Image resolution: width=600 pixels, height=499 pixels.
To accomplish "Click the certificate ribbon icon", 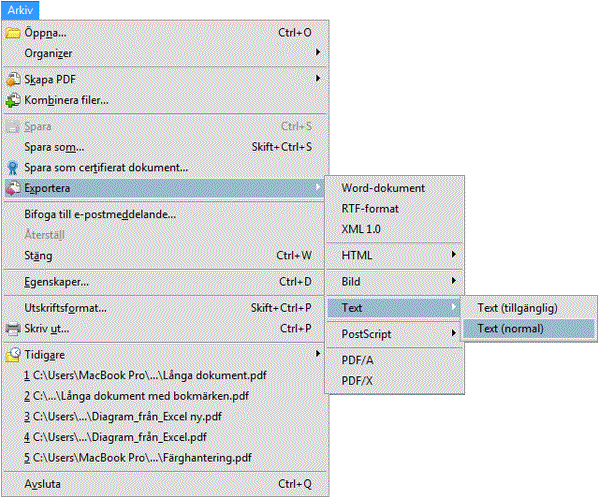I will 13,167.
